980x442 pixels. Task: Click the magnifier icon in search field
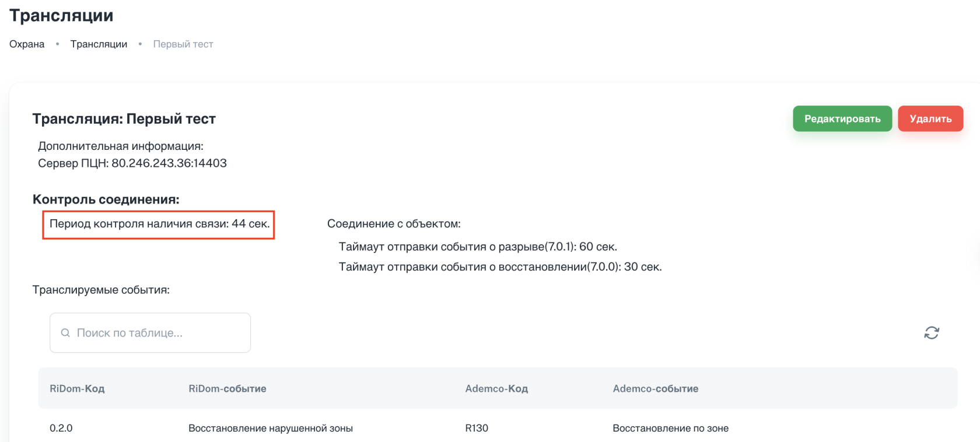[x=65, y=333]
